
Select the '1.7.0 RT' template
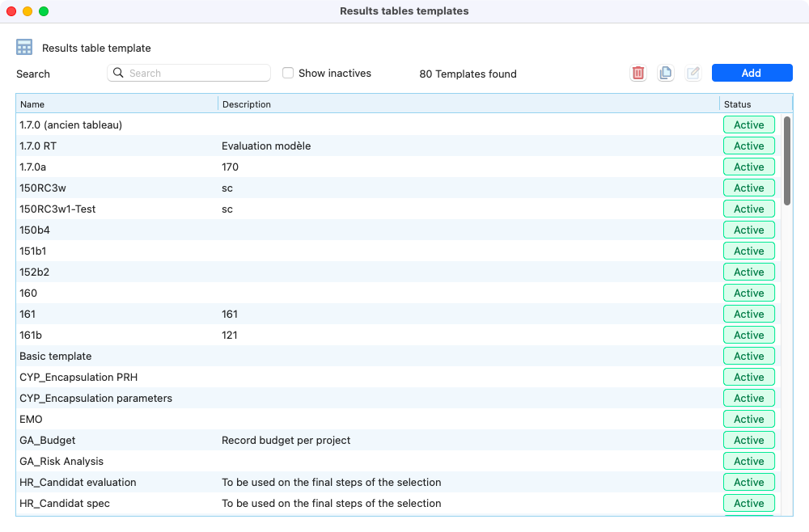point(398,146)
